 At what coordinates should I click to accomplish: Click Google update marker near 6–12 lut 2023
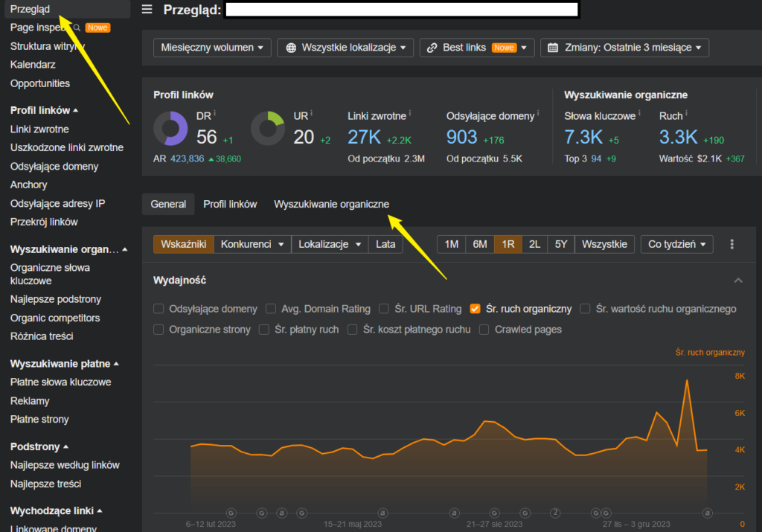pos(231,513)
